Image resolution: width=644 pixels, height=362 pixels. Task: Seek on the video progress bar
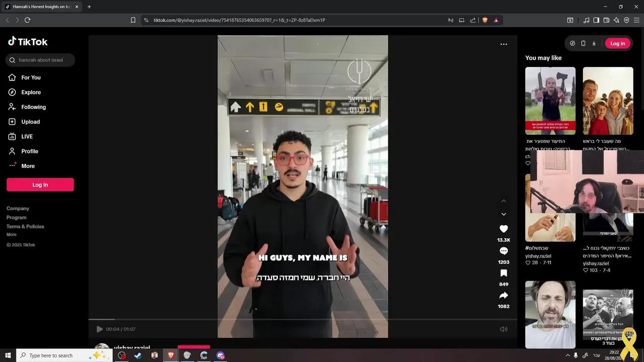[303, 319]
